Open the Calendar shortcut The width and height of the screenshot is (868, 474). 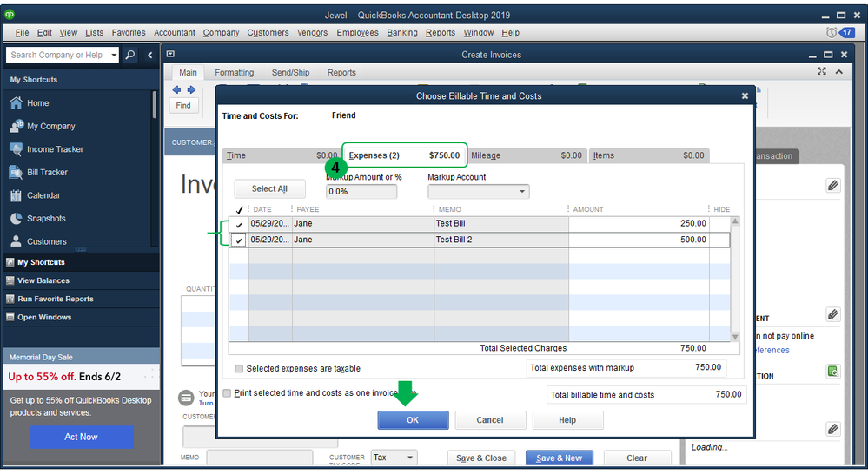36,195
